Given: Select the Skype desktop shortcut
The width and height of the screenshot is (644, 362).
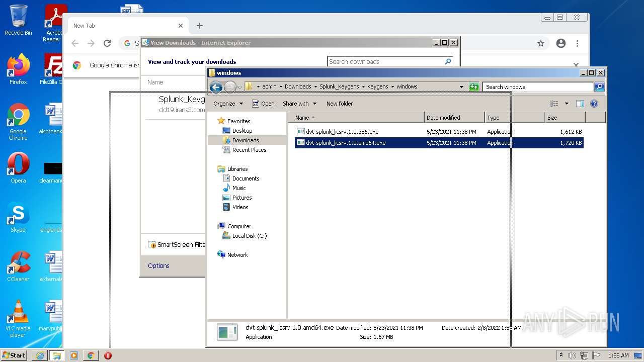Looking at the screenshot, I should (18, 217).
